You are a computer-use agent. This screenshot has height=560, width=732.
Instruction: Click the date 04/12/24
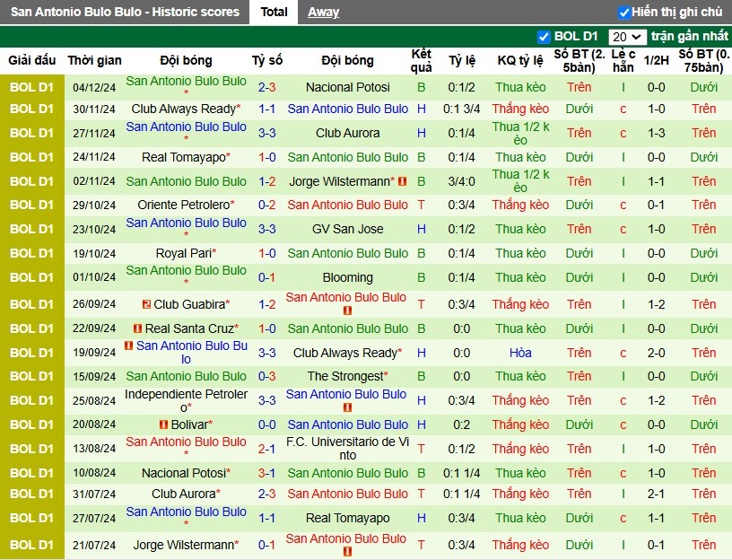[x=94, y=87]
